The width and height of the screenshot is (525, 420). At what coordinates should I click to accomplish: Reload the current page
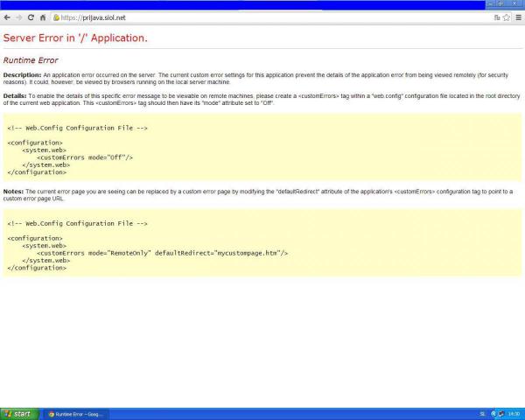point(31,17)
